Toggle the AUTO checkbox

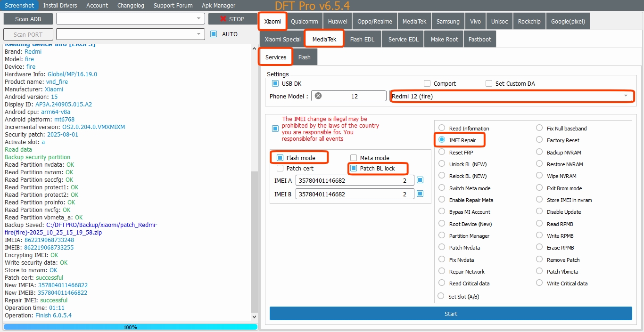214,34
